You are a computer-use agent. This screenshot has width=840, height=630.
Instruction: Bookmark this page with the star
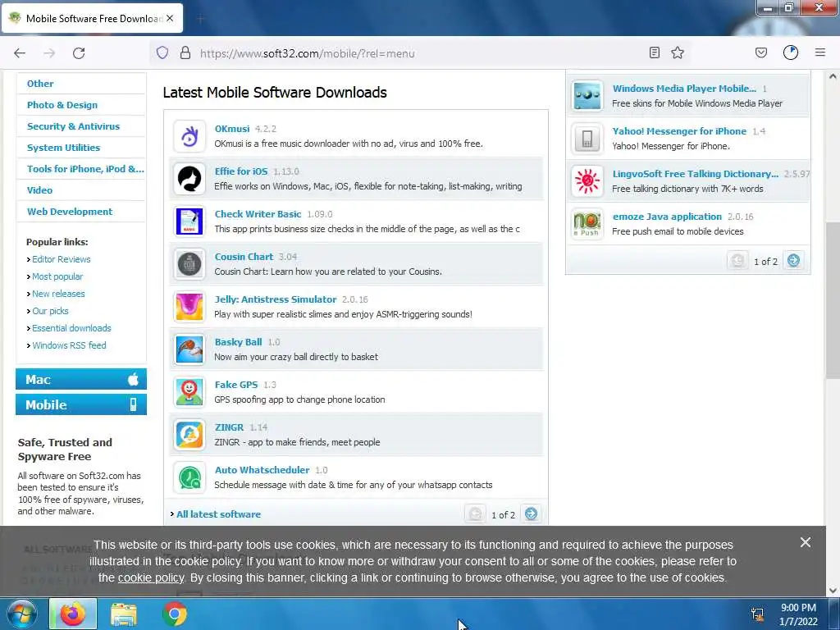tap(678, 52)
